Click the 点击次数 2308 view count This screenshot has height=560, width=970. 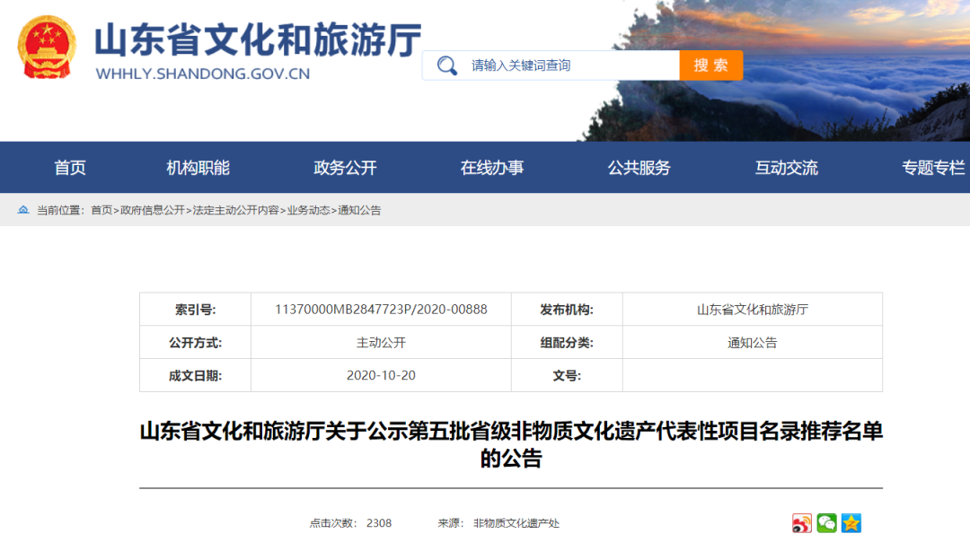pos(351,523)
